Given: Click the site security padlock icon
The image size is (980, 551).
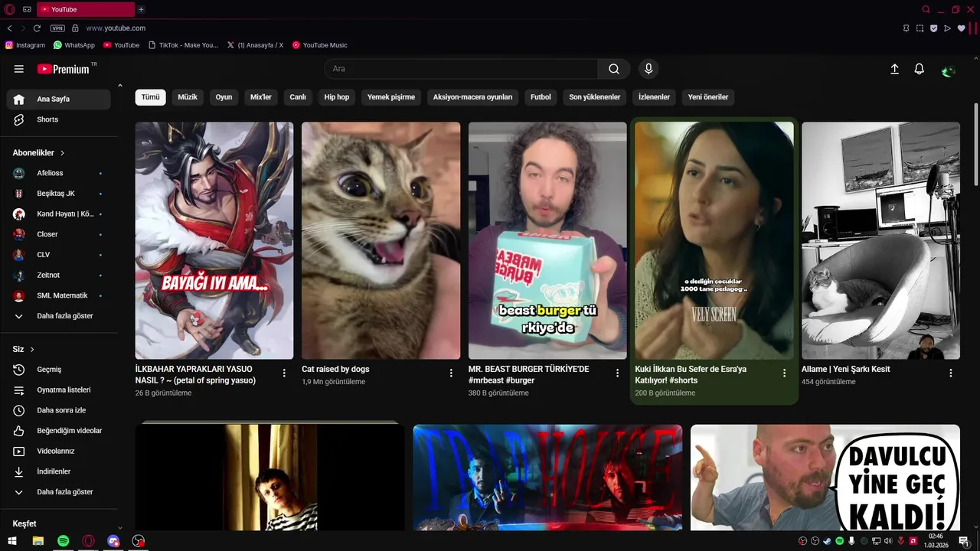Looking at the screenshot, I should click(75, 28).
